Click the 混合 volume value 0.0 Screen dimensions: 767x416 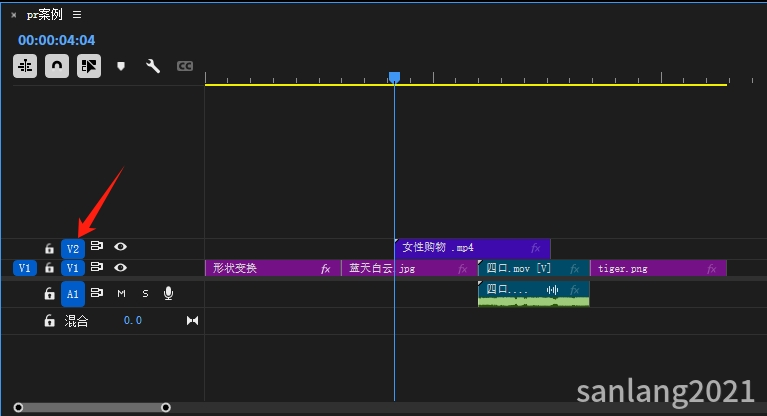tap(133, 321)
